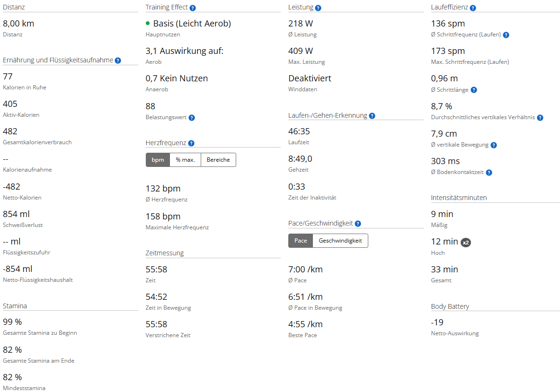Screen dimensions: 560x392
Task: Click 99 % Stamina zu Beginn value
Action: pos(12,322)
